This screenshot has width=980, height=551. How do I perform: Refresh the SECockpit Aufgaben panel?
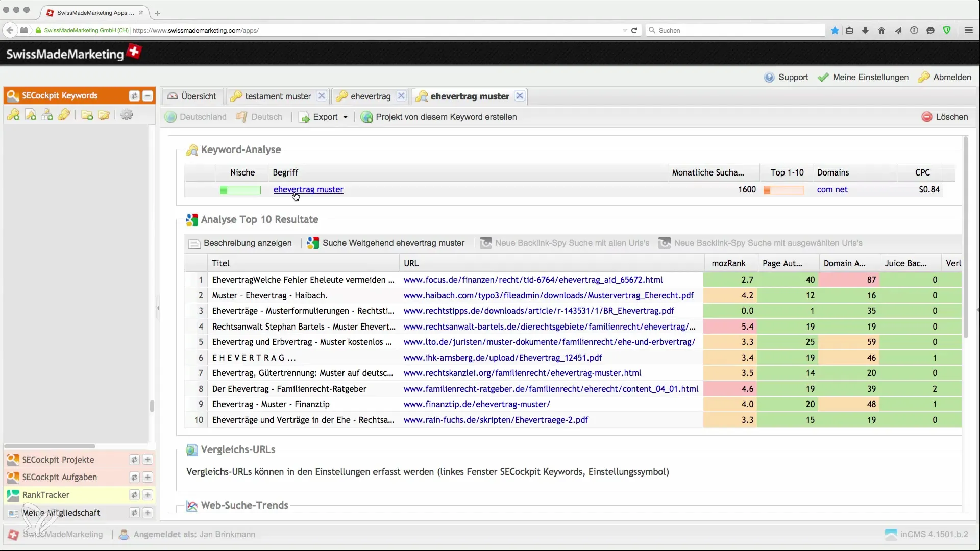click(x=134, y=477)
